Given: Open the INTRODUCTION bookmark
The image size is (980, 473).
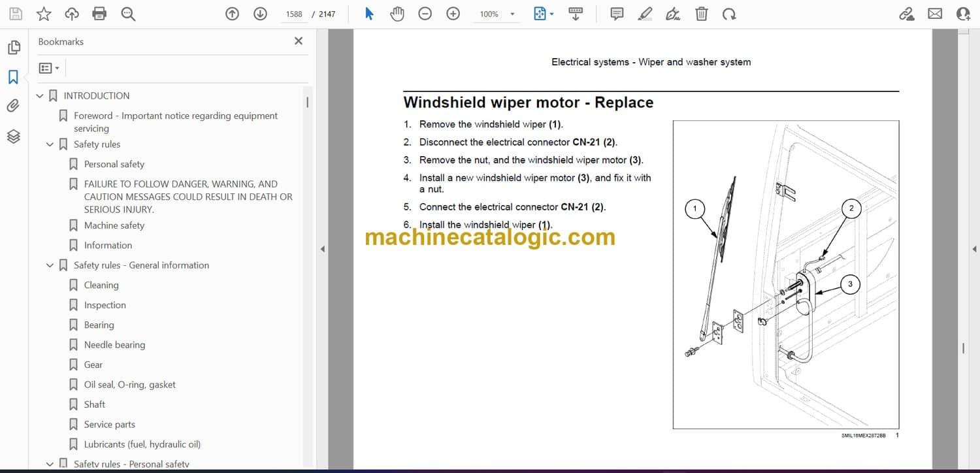Looking at the screenshot, I should pyautogui.click(x=97, y=95).
